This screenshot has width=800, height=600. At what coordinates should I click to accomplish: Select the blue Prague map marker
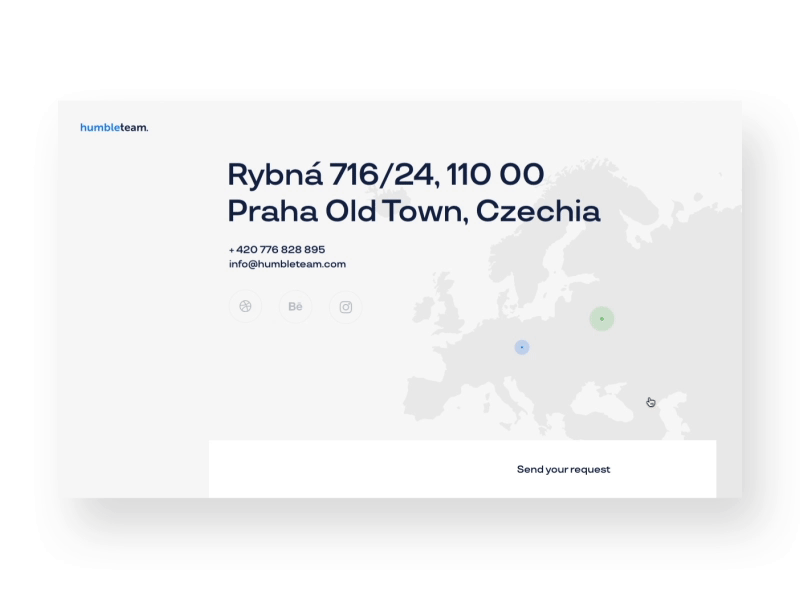point(522,347)
